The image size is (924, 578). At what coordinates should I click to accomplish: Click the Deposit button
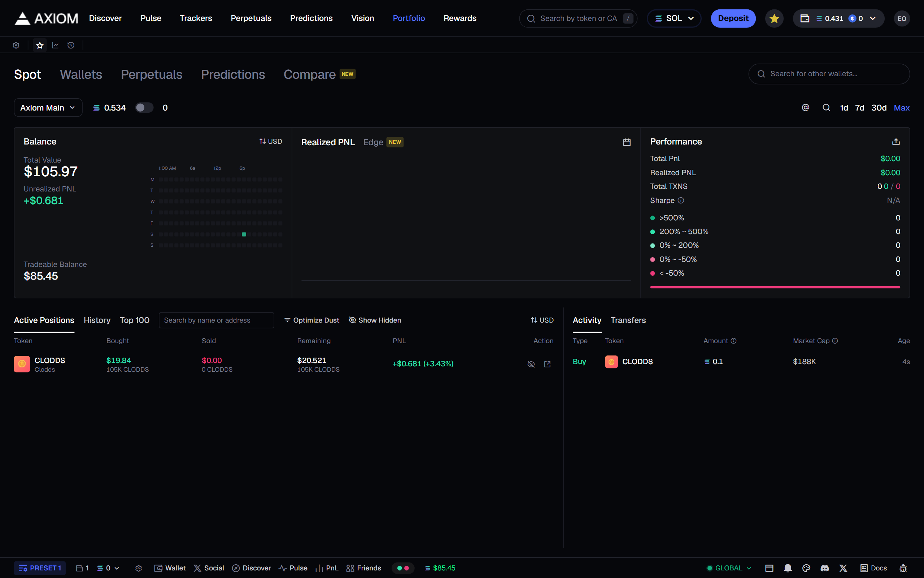[733, 18]
